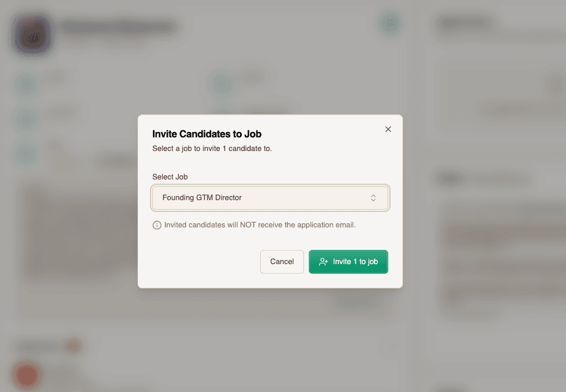Click the blurred red avatar at bottom left
566x392 pixels.
click(x=26, y=375)
